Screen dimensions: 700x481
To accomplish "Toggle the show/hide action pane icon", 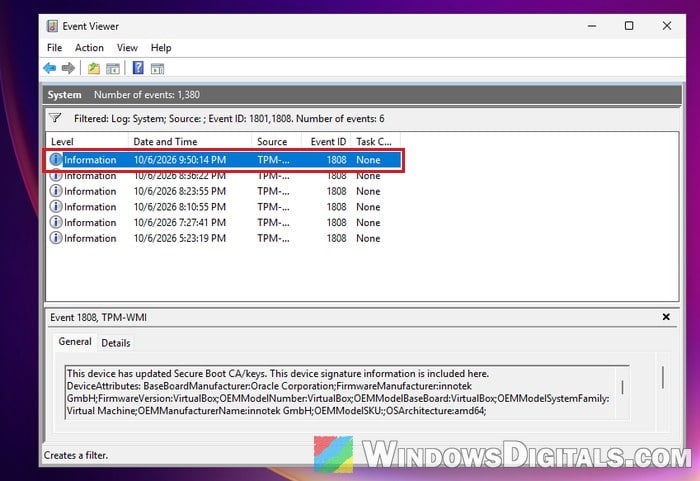I will tap(158, 69).
